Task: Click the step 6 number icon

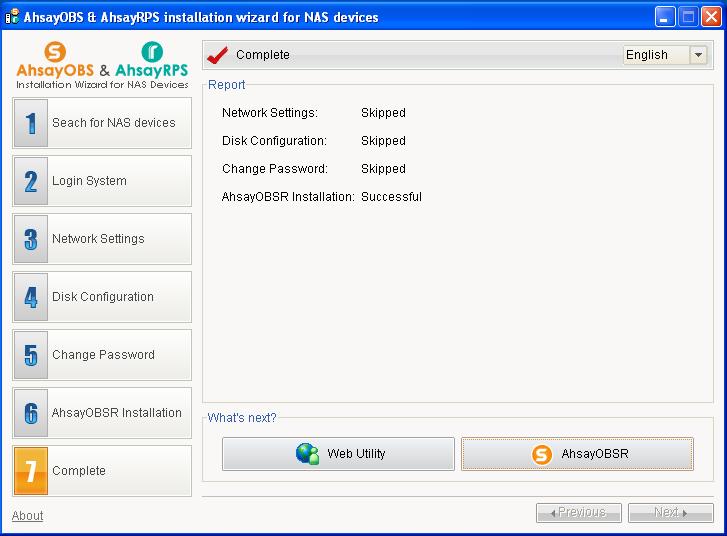Action: [31, 413]
